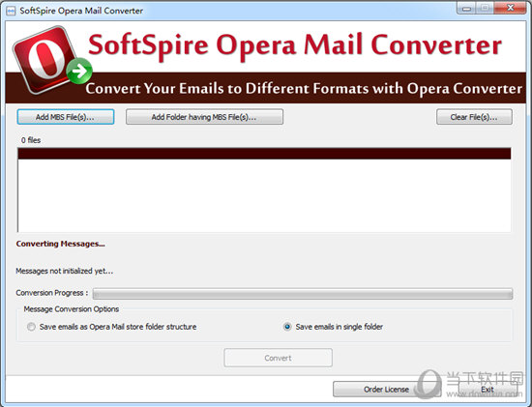Click the '0 files' count label
Image resolution: width=532 pixels, height=407 pixels.
click(x=31, y=140)
